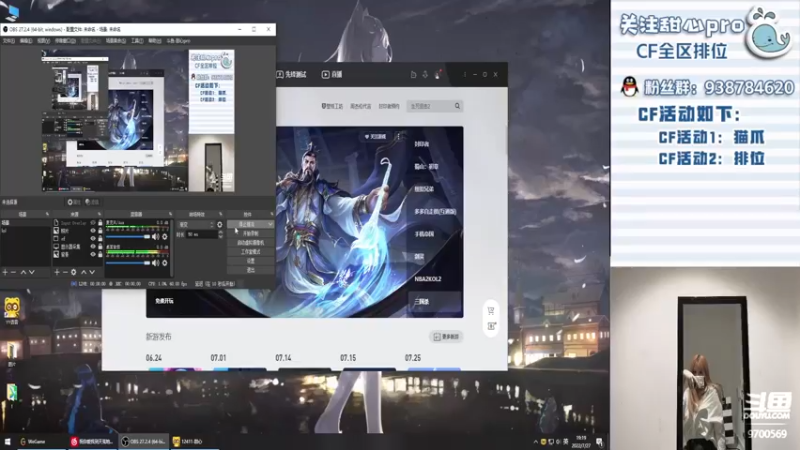Pop out the Scenes dock header icon
The height and width of the screenshot is (450, 800).
pyautogui.click(x=47, y=214)
